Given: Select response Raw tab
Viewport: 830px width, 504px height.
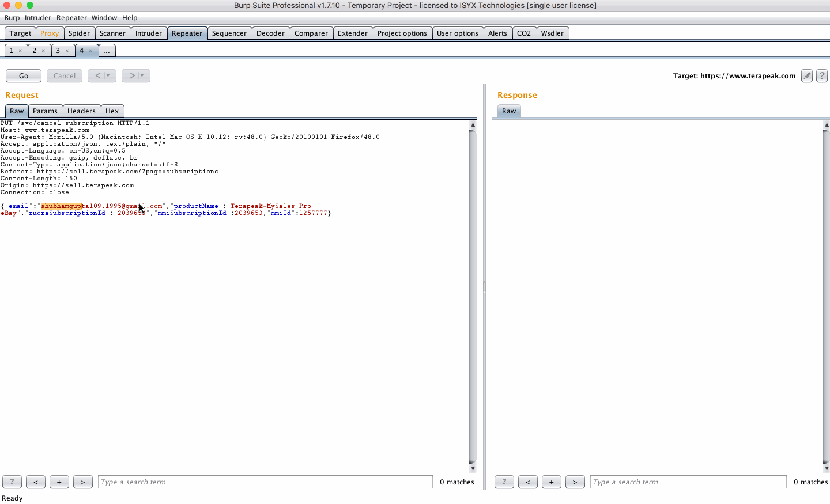Looking at the screenshot, I should coord(509,111).
